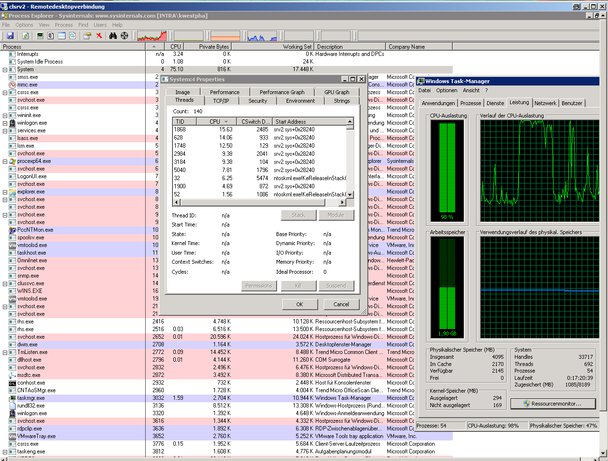Sort threads by the CPU column header

[x=216, y=121]
